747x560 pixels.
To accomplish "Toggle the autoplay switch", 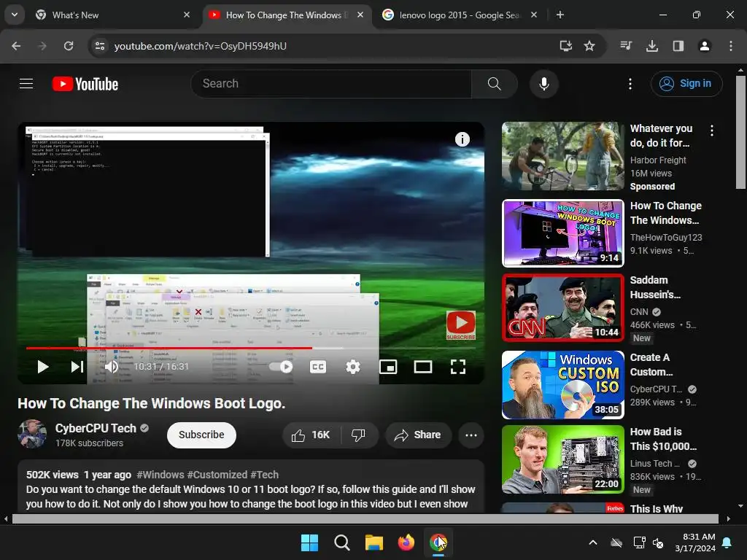I will pyautogui.click(x=281, y=367).
